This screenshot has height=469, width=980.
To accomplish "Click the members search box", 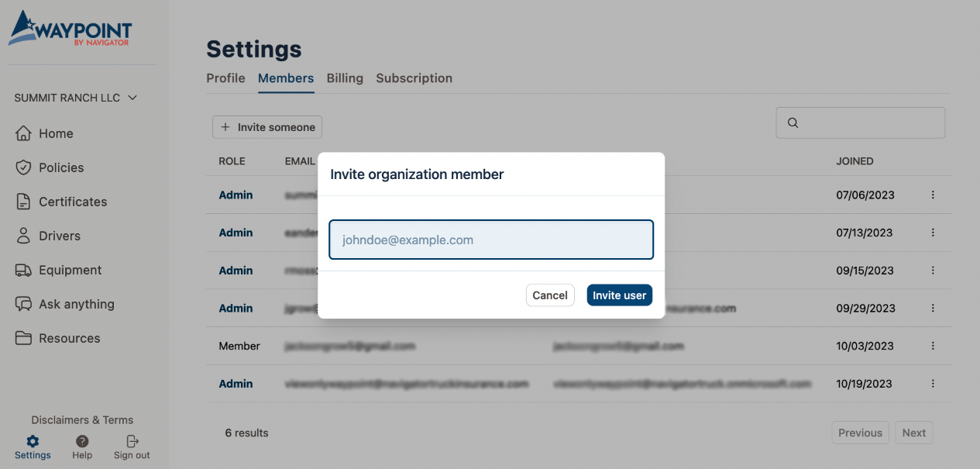I will click(x=868, y=122).
